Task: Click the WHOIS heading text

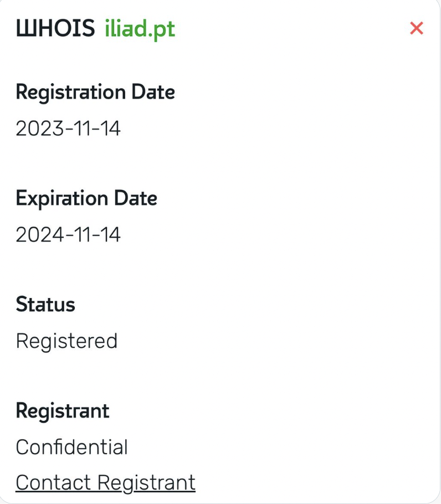Action: [x=55, y=29]
